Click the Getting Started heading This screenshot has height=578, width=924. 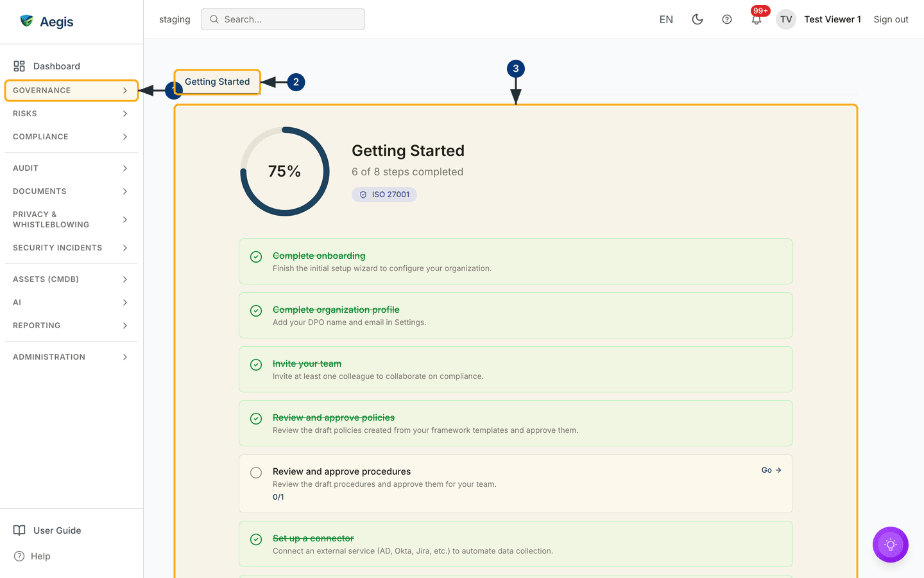(x=408, y=150)
